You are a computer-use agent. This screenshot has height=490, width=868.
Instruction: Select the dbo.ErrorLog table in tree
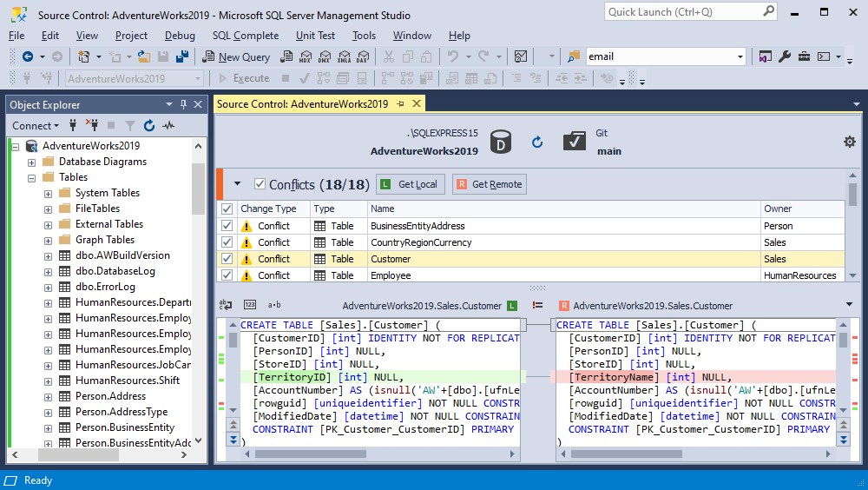(x=105, y=287)
